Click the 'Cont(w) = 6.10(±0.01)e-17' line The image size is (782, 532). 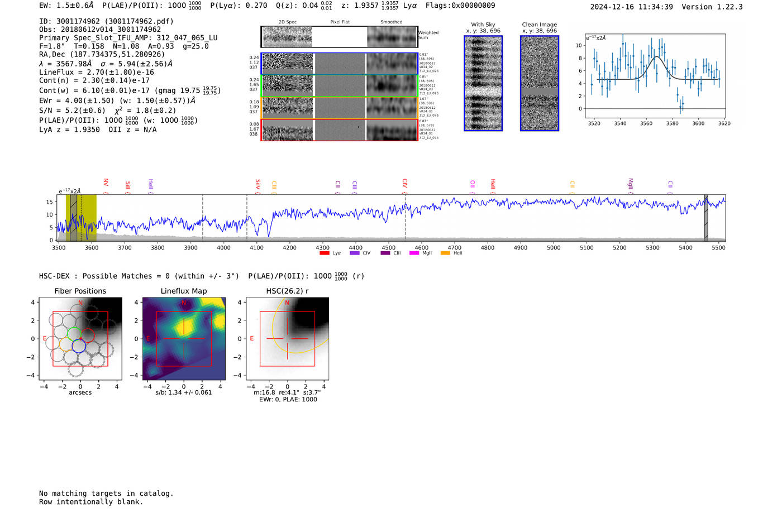[130, 90]
